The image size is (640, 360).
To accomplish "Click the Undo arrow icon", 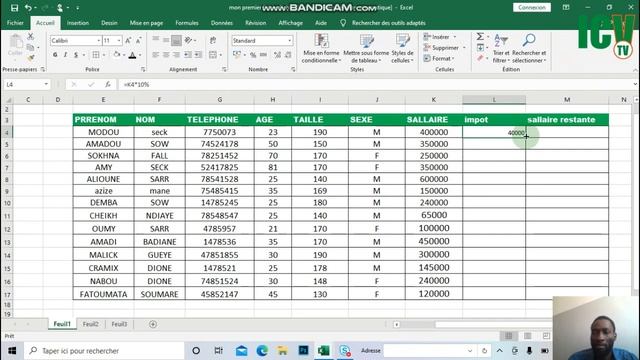I will pos(28,8).
